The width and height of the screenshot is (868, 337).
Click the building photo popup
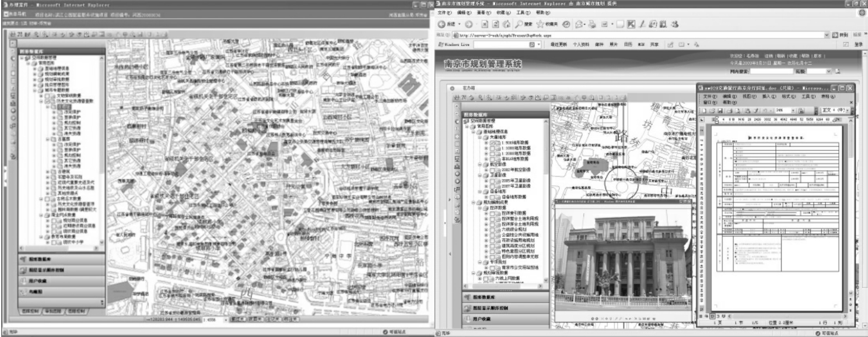pos(622,261)
